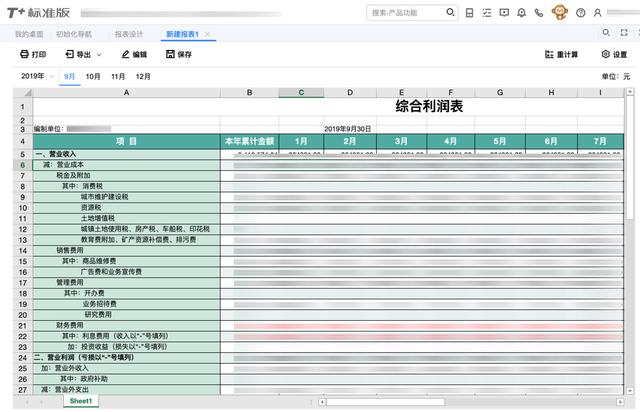Click the previous sheet navigation arrow
The height and width of the screenshot is (412, 640).
[27, 402]
